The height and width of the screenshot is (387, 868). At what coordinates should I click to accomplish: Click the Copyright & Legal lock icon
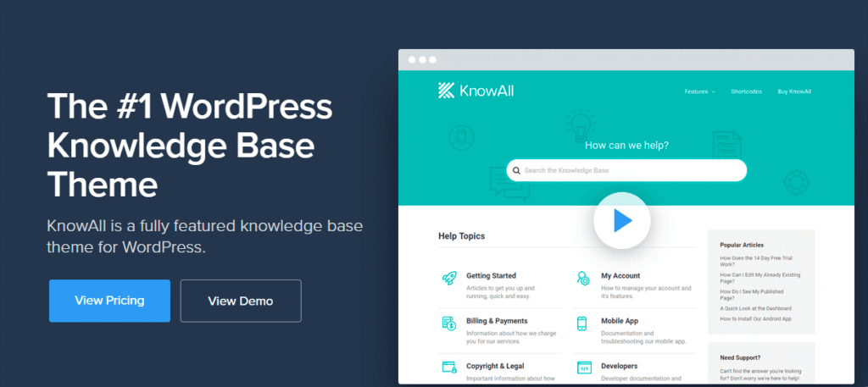449,367
